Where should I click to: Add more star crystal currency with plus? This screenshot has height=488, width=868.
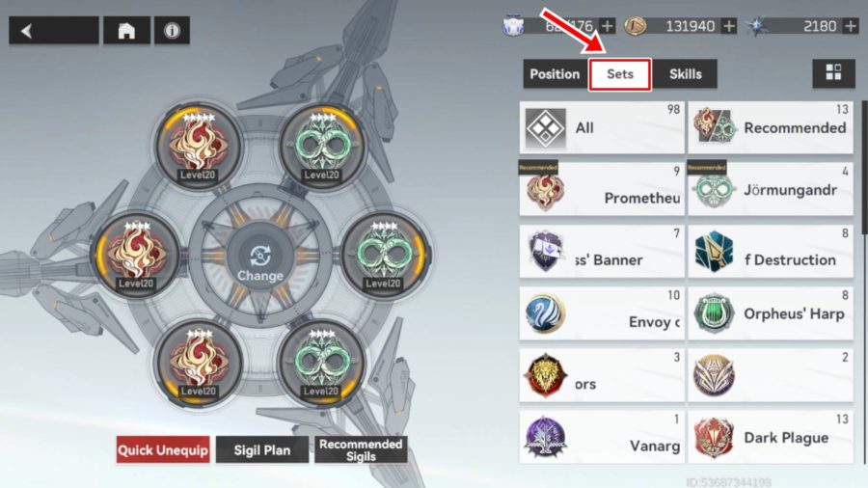click(x=851, y=26)
